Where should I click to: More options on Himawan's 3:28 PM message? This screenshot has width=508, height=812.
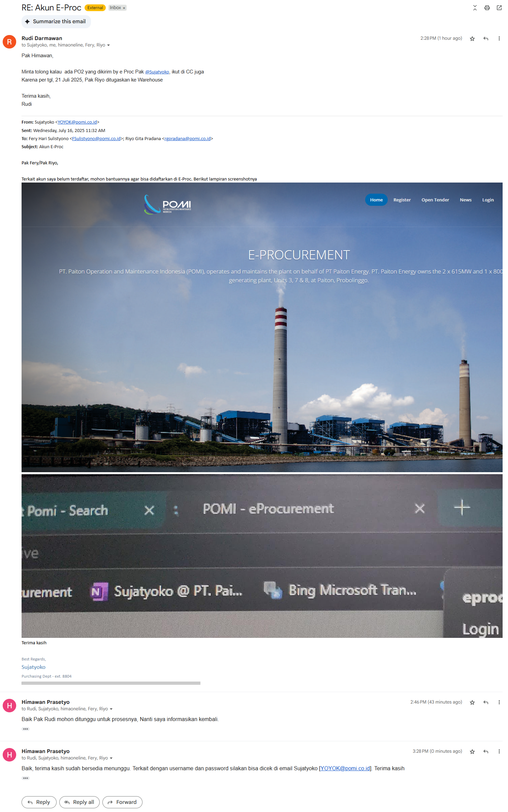click(x=499, y=752)
